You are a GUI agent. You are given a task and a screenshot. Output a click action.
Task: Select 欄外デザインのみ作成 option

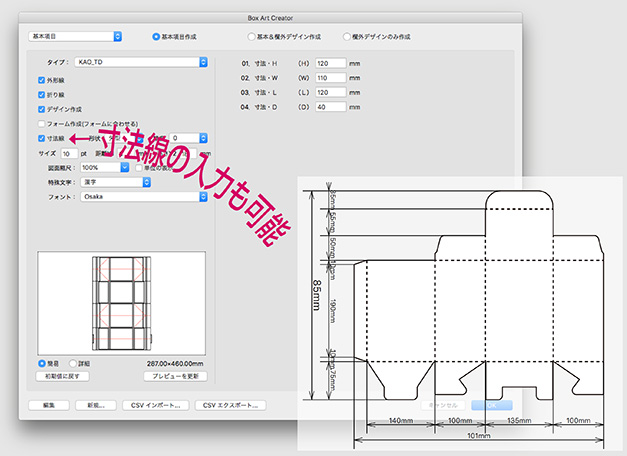click(x=346, y=37)
